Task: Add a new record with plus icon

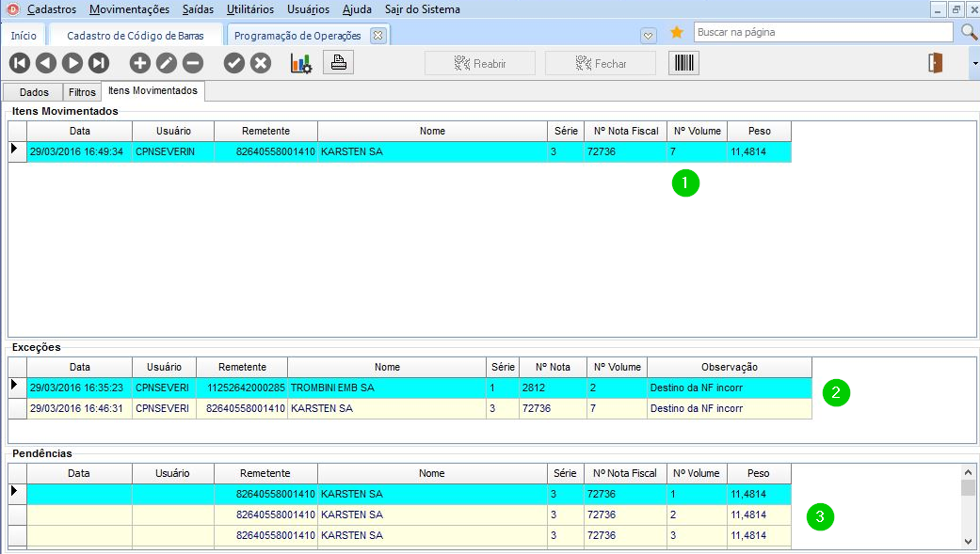Action: [139, 63]
